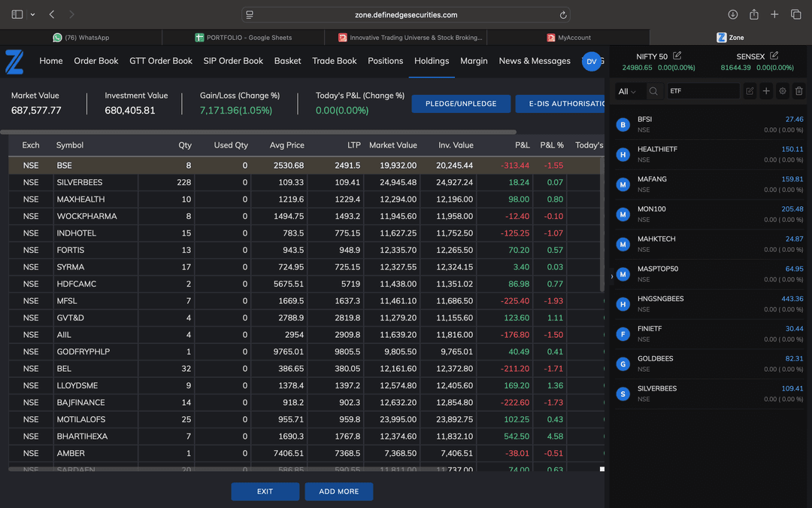Viewport: 812px width, 508px height.
Task: Open the Basket page
Action: [x=287, y=61]
